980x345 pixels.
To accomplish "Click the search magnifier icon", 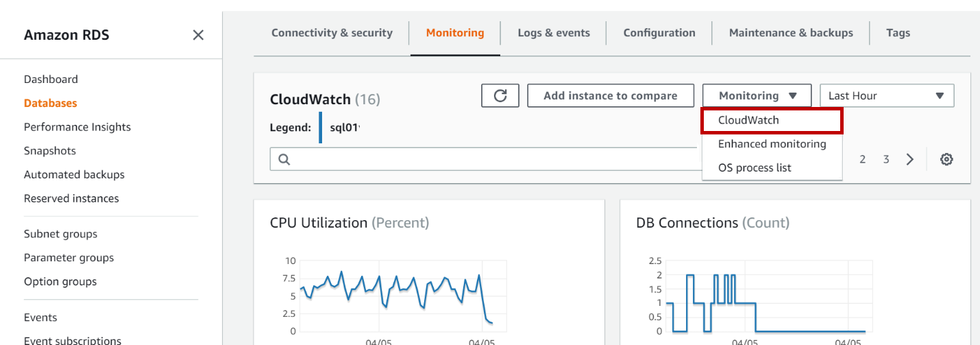I will 284,159.
